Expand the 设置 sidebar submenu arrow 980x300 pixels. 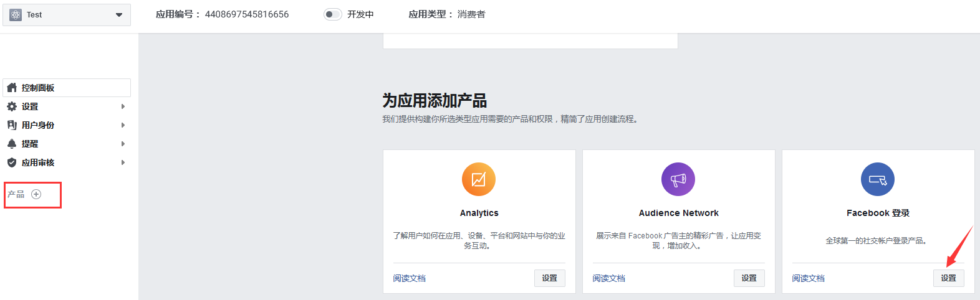[123, 106]
